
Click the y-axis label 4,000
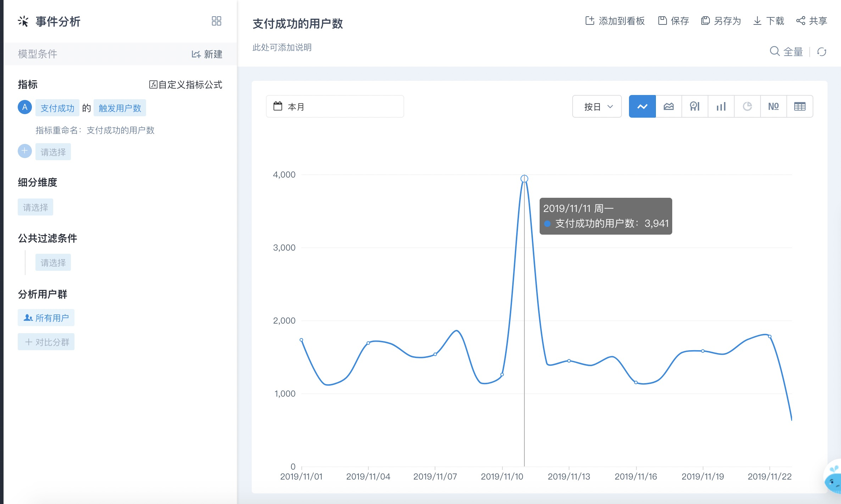point(284,174)
